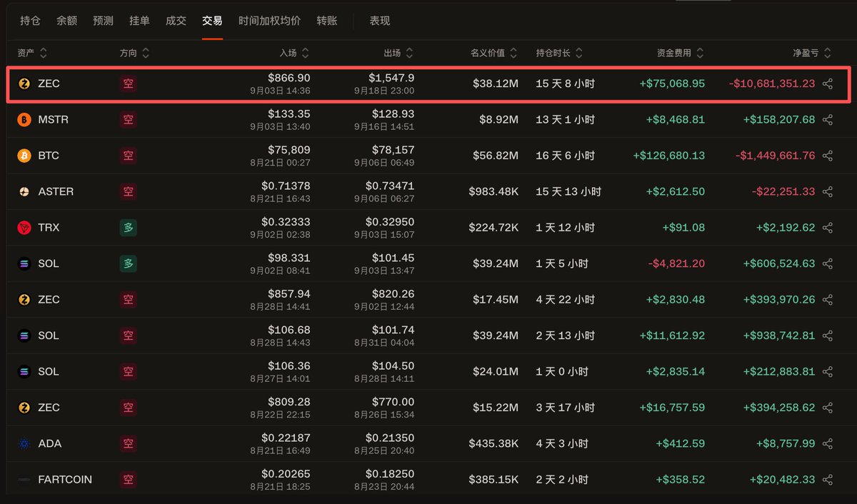Screen dimensions: 857x504
Task: Click ZEC icon in $866.90 entry row
Action: point(24,84)
